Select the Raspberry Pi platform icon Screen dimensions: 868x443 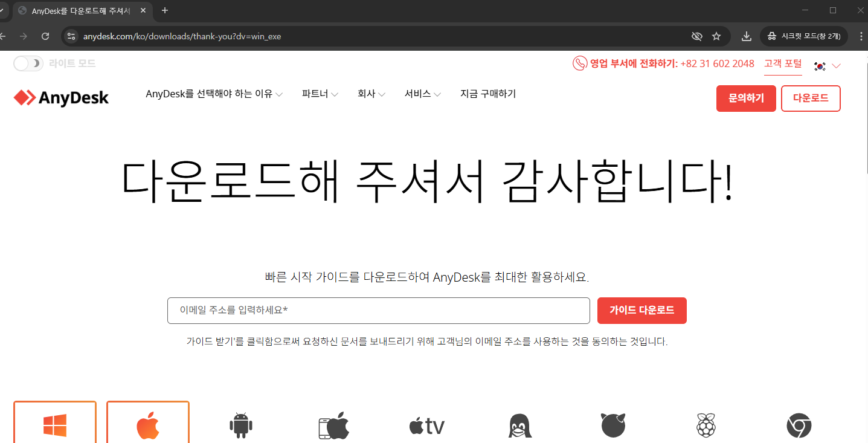706,425
